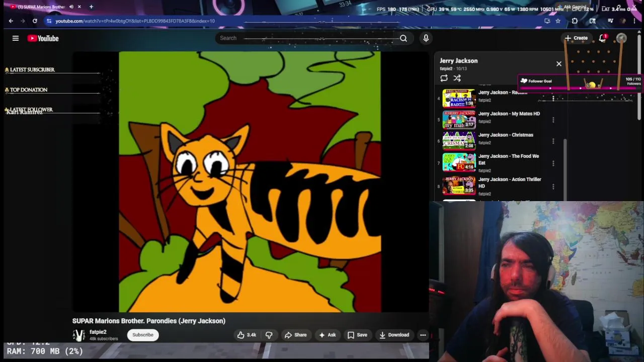Open options for Jerry Jackson - Christmas
The height and width of the screenshot is (362, 644).
tap(553, 141)
